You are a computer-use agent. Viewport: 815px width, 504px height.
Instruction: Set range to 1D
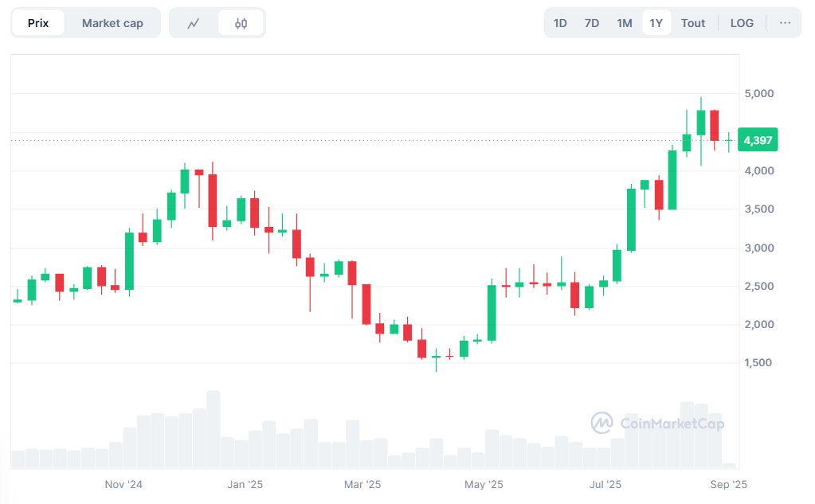click(x=560, y=23)
